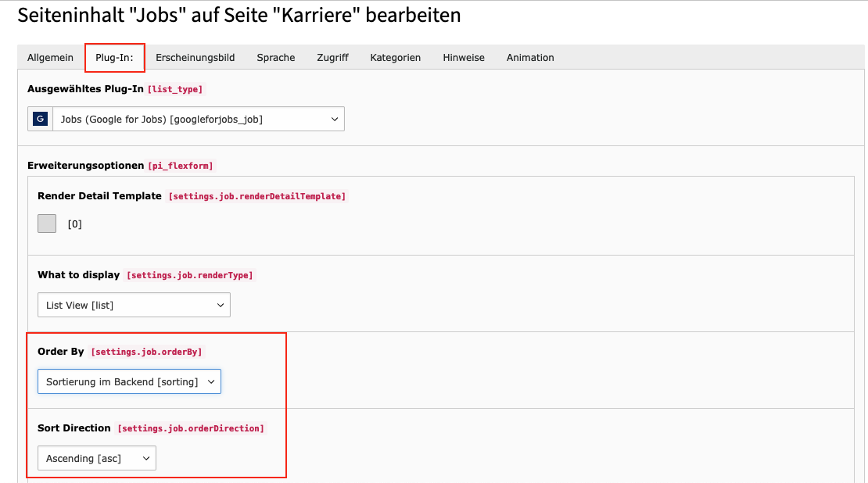Switch to the Animation tab
The height and width of the screenshot is (483, 868).
(x=530, y=58)
